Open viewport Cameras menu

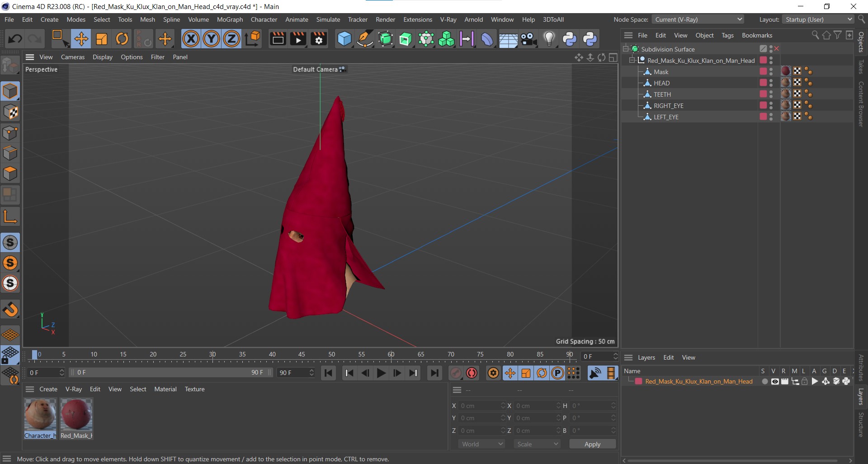tap(73, 57)
